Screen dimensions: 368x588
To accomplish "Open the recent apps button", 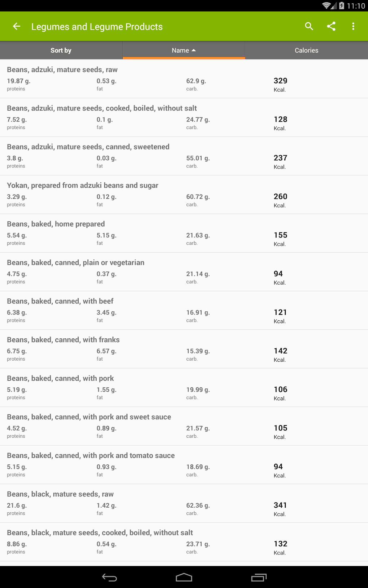I will [259, 578].
